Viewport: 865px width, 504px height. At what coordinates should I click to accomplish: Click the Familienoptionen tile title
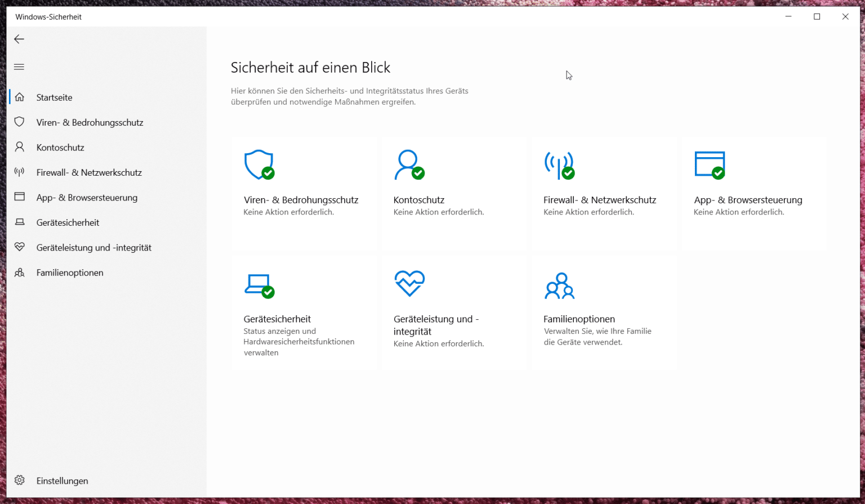point(579,319)
